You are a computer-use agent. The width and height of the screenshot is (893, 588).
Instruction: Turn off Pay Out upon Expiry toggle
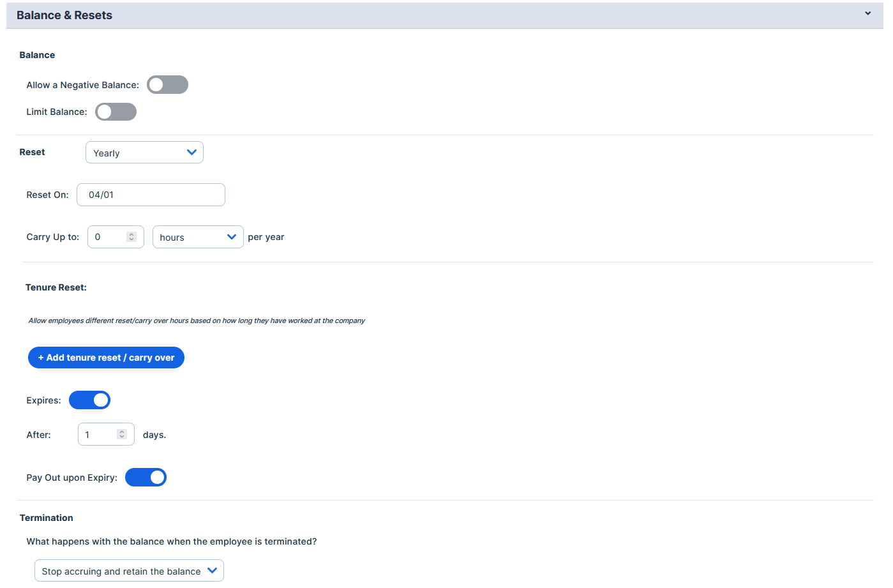(x=146, y=477)
